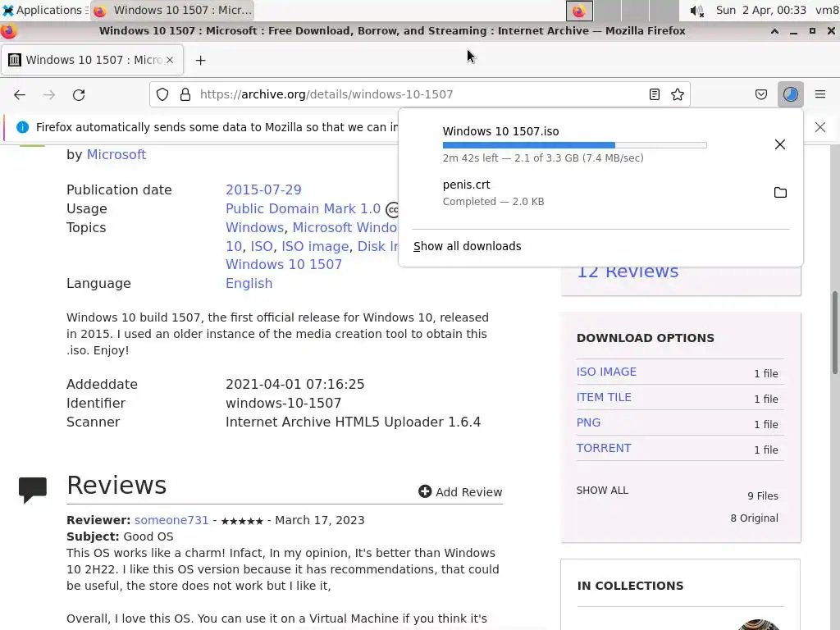
Task: Open the English language link
Action: (x=249, y=283)
